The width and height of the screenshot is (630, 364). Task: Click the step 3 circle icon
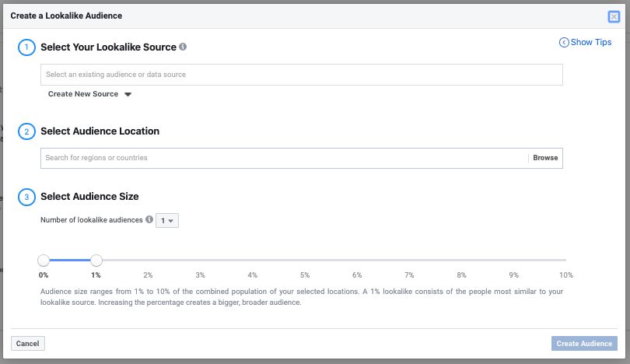(x=26, y=198)
